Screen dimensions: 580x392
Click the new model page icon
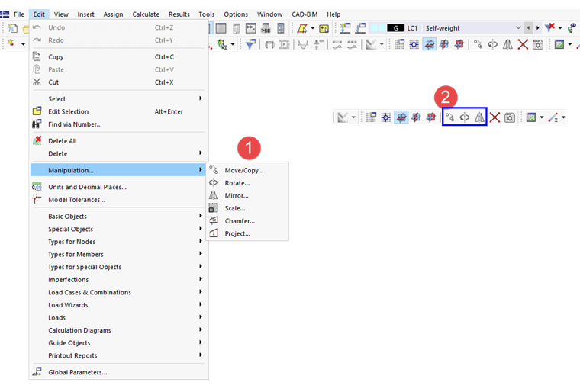coord(13,28)
